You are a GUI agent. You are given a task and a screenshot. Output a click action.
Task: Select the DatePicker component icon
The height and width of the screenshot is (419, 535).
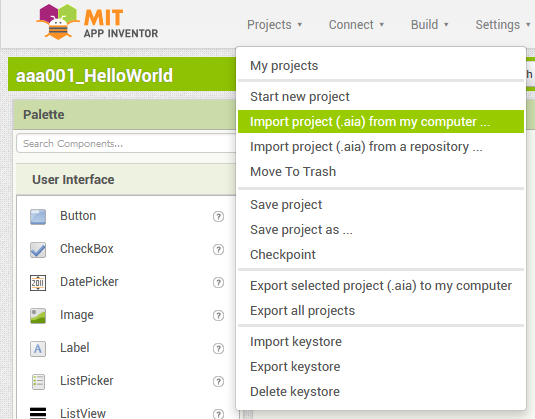(x=38, y=283)
